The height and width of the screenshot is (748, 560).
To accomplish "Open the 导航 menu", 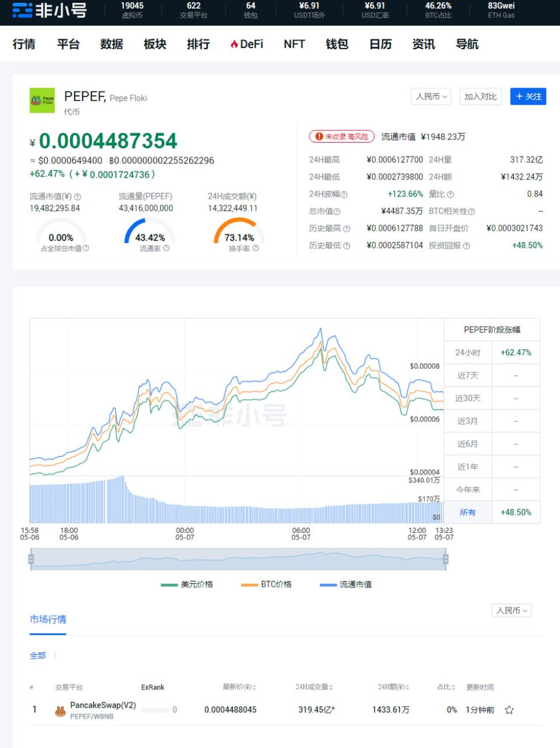I will pyautogui.click(x=467, y=44).
